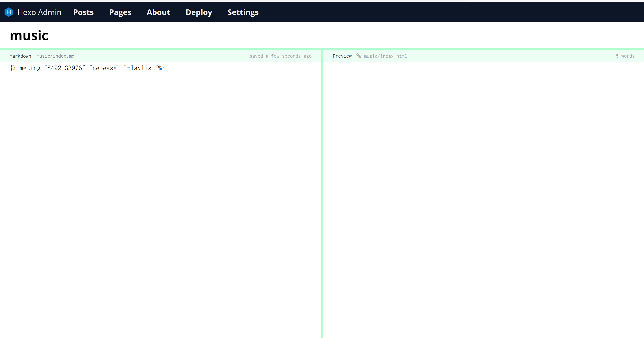The height and width of the screenshot is (338, 644).
Task: Place cursor in the word "netease"
Action: pyautogui.click(x=104, y=68)
